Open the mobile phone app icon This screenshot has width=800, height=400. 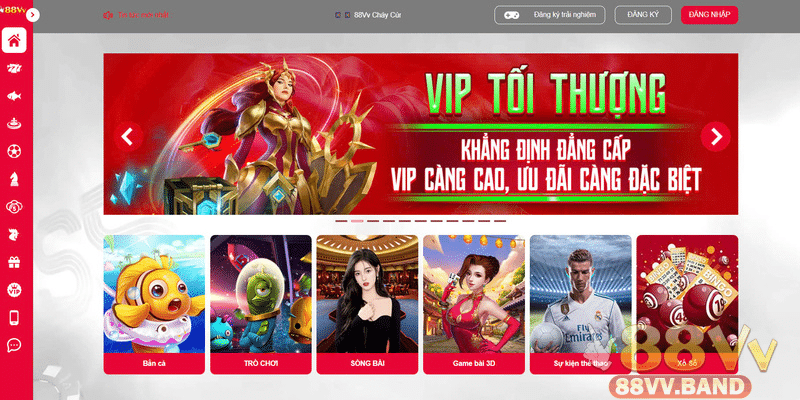click(14, 317)
